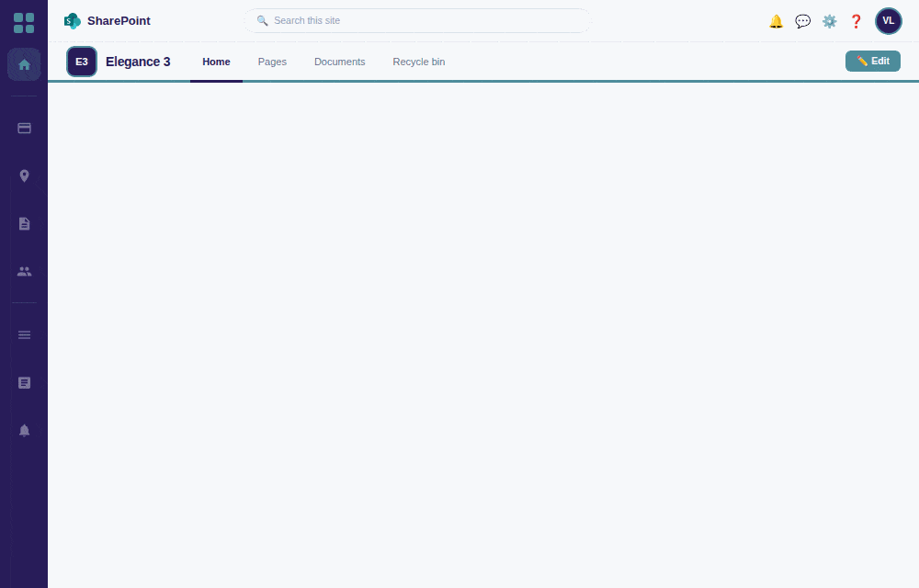Open the app launcher grid icon
919x588 pixels.
pyautogui.click(x=25, y=22)
